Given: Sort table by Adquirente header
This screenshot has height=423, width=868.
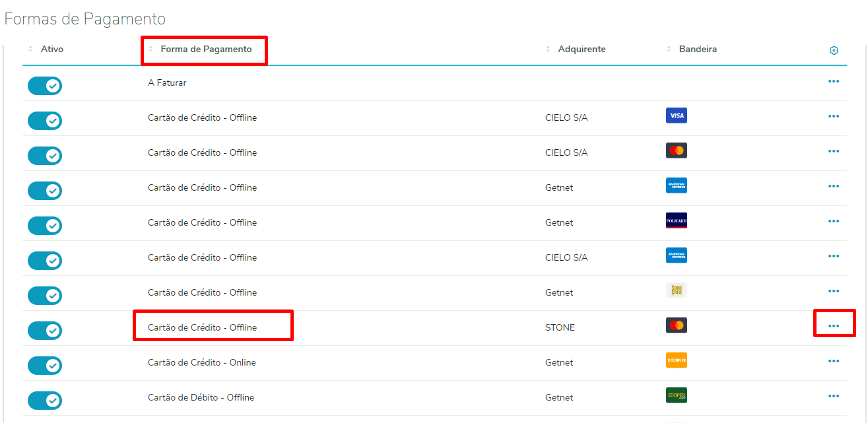Looking at the screenshot, I should [582, 49].
